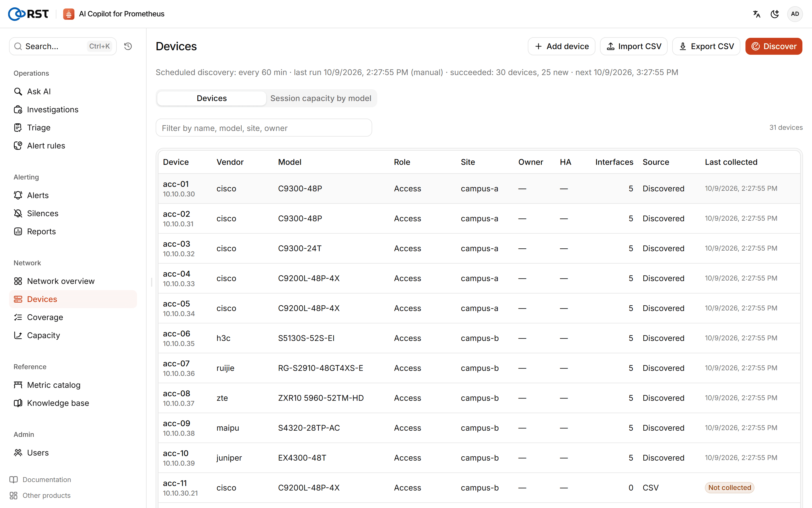Toggle dark mode moon icon
The image size is (812, 508).
pos(775,14)
